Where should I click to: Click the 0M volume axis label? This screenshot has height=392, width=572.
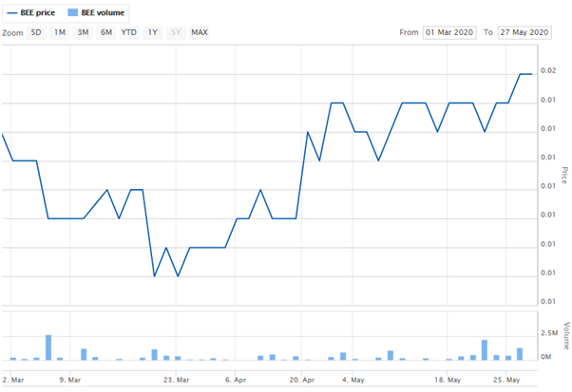[545, 357]
